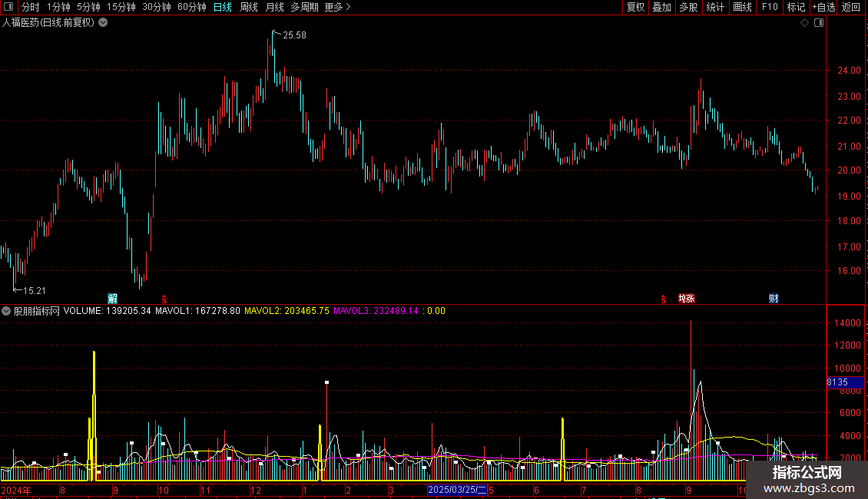The height and width of the screenshot is (499, 868).
Task: Click the VOLUME: 139205.34 reading
Action: click(x=108, y=311)
